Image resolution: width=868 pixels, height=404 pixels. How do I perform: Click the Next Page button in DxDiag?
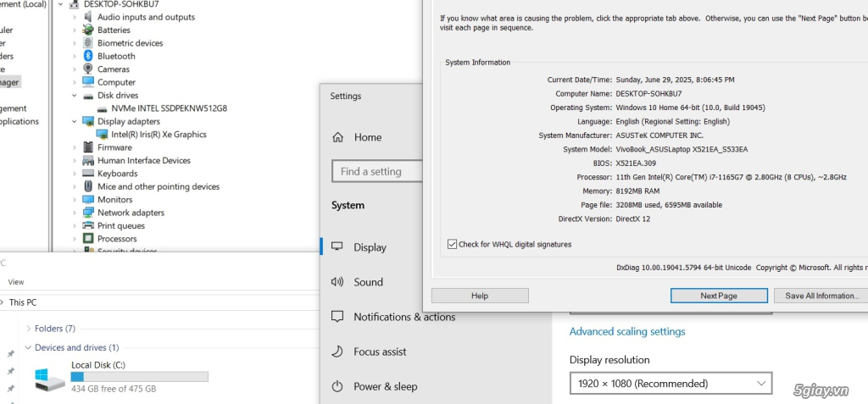[719, 296]
